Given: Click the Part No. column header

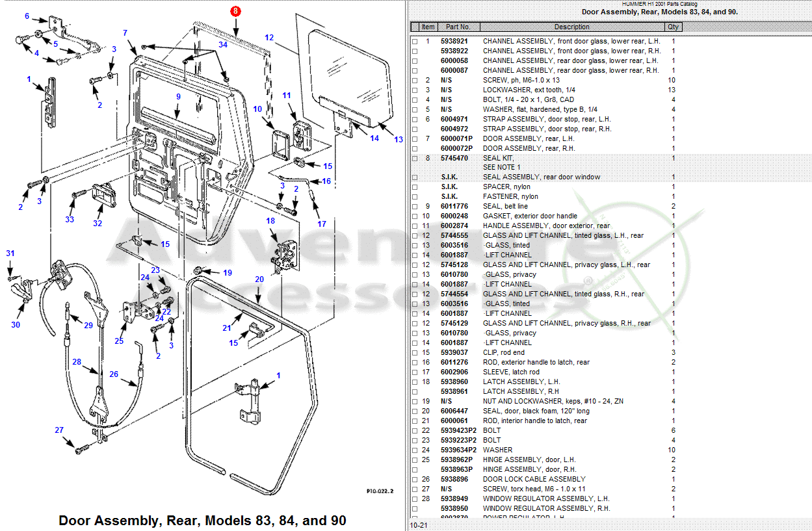Looking at the screenshot, I should [x=458, y=27].
